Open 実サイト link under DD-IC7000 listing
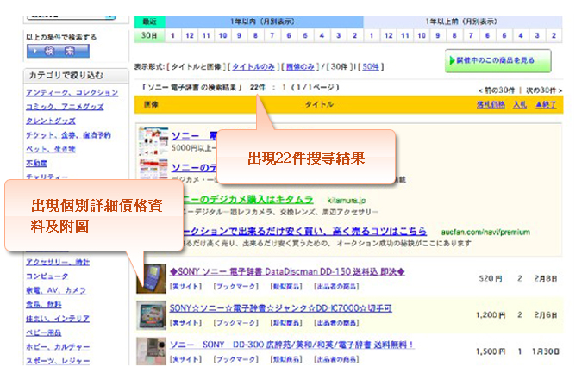Image resolution: width=588 pixels, height=385 pixels. tap(185, 323)
